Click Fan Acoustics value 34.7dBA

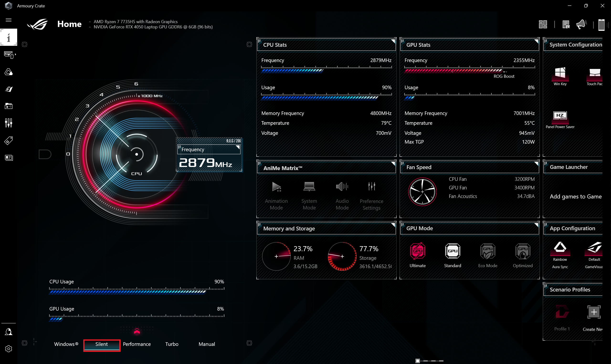tap(526, 196)
